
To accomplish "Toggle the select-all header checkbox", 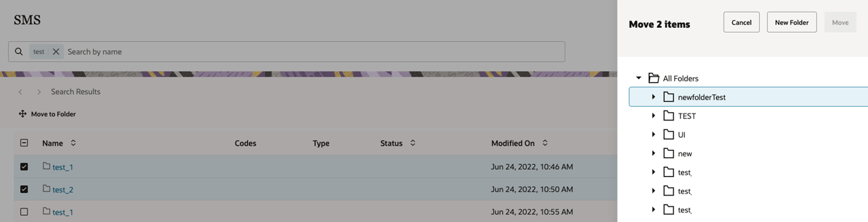I will click(24, 143).
